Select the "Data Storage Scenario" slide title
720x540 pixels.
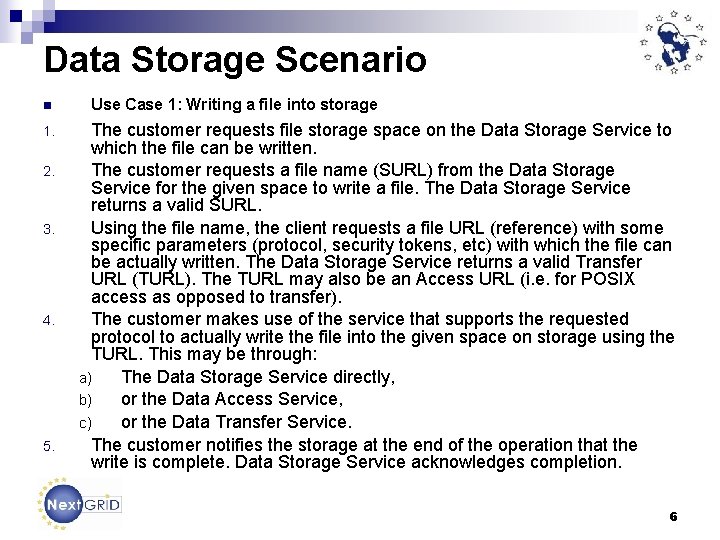tap(235, 59)
